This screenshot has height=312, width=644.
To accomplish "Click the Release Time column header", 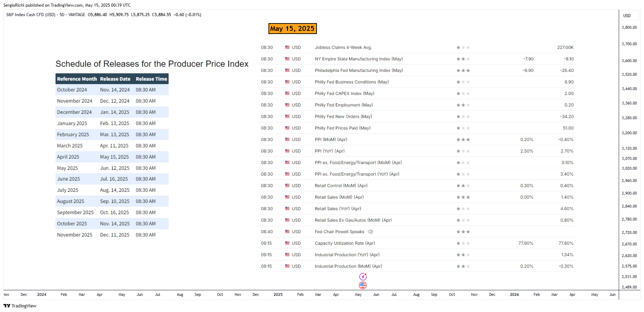I will point(151,79).
